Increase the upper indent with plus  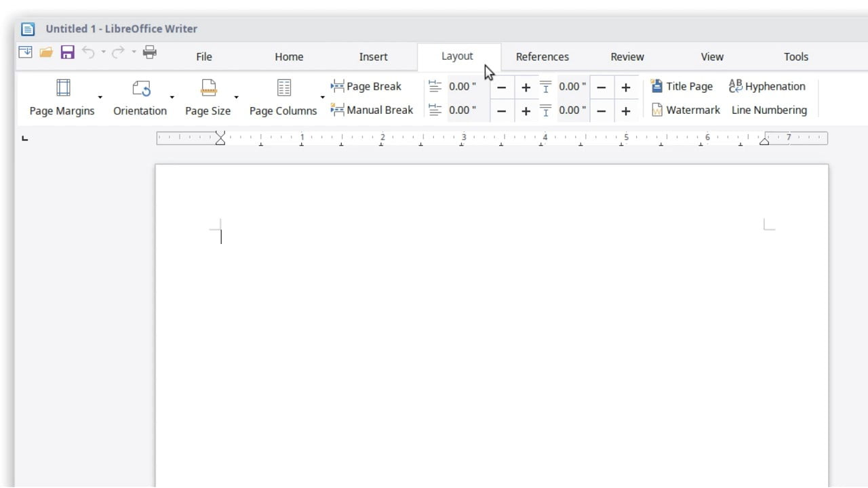526,87
